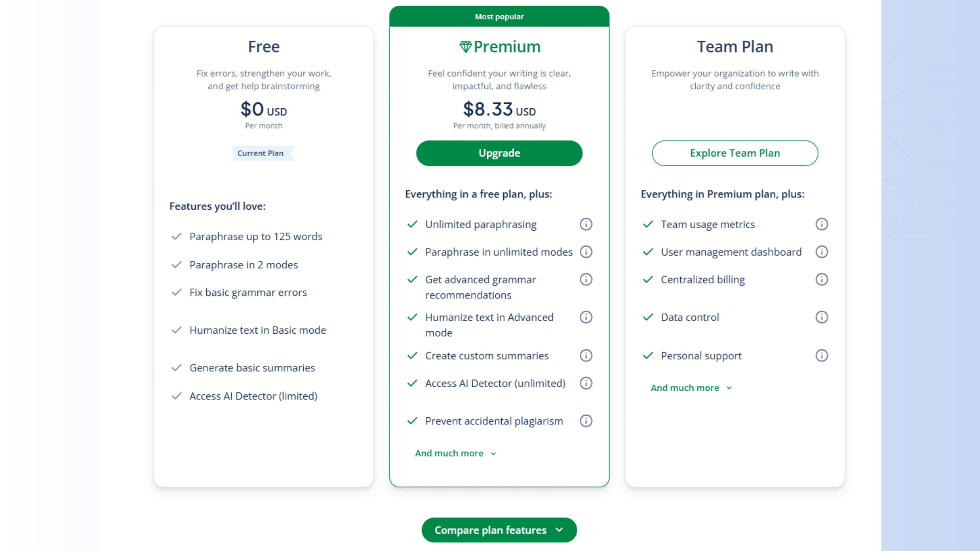
Task: Click the info icon beside Access AI Detector unlimited
Action: [x=585, y=383]
